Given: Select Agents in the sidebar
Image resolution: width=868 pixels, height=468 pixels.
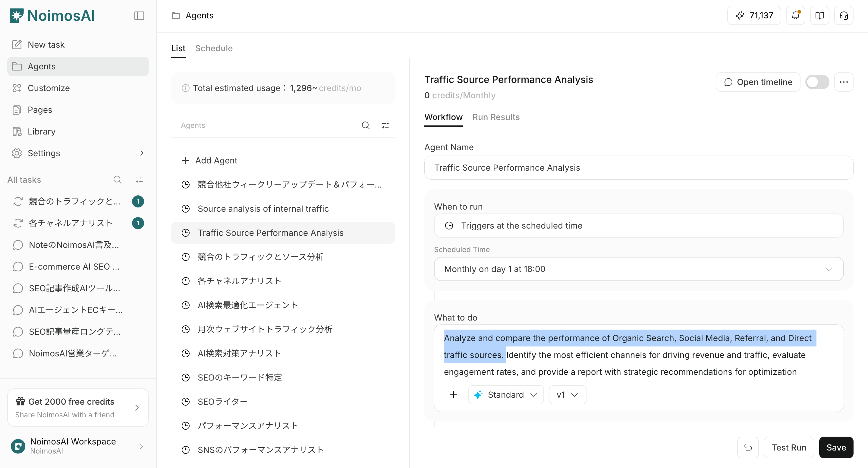Looking at the screenshot, I should (78, 66).
